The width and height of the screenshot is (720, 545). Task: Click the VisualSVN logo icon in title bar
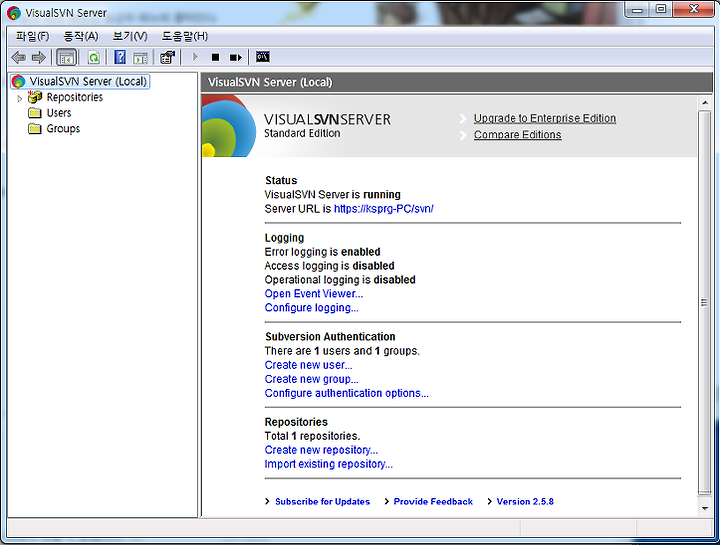(14, 13)
